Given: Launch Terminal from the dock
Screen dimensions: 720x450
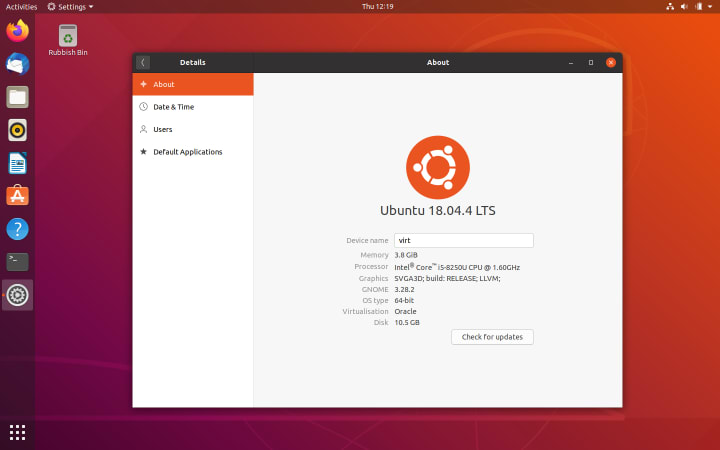Looking at the screenshot, I should pyautogui.click(x=17, y=262).
